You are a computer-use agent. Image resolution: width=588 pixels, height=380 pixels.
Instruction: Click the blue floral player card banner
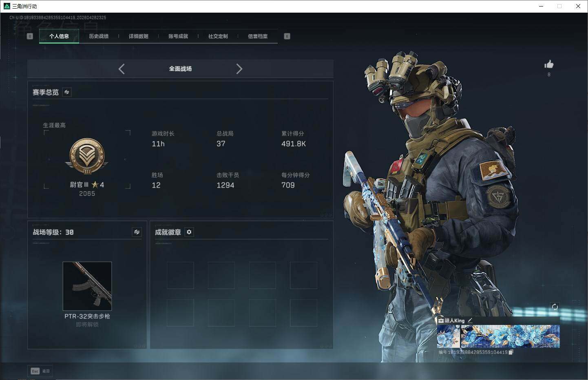click(510, 336)
